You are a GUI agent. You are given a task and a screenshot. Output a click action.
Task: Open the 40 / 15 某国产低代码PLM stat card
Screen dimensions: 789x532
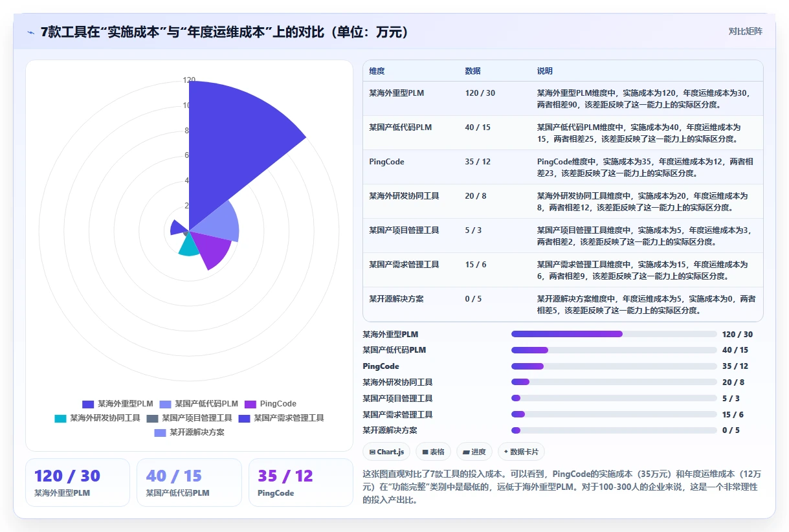(189, 482)
